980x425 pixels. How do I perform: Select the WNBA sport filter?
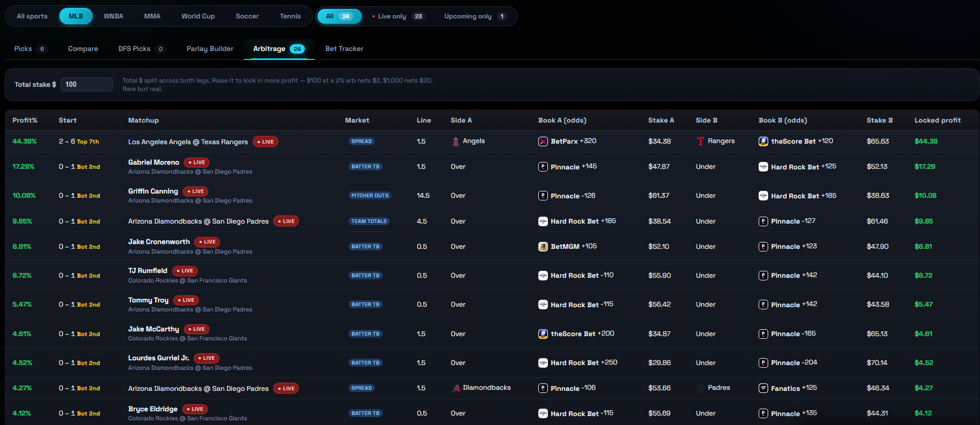(x=114, y=16)
